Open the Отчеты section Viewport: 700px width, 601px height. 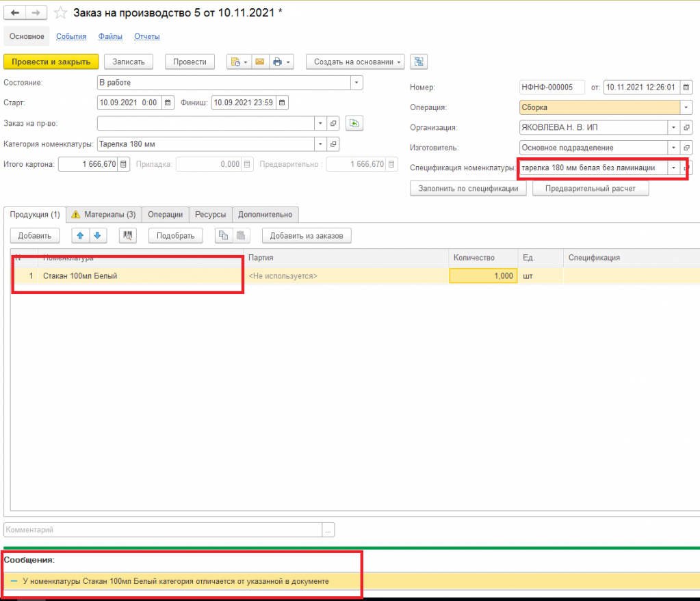tap(147, 37)
